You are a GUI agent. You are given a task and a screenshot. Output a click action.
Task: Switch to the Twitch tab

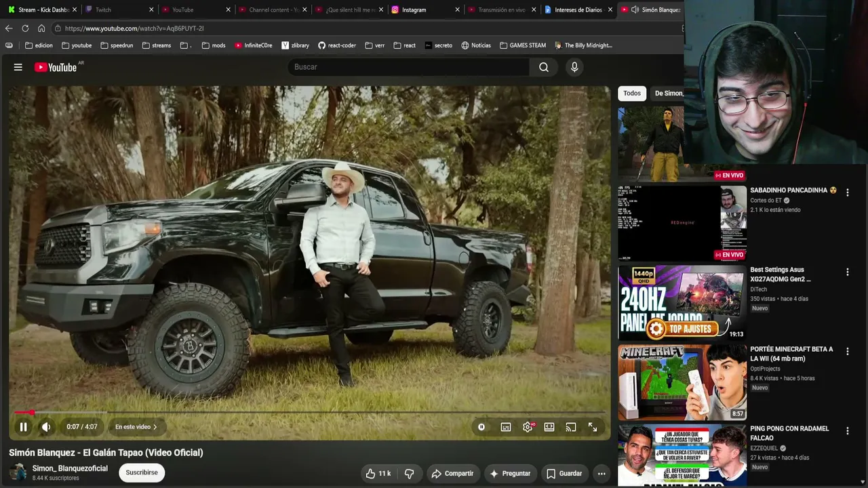118,9
